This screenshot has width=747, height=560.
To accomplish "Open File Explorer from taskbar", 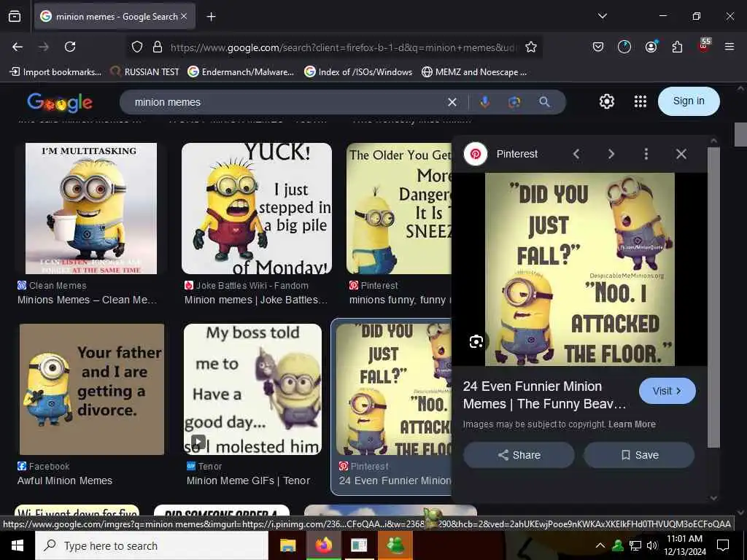I will (x=287, y=545).
